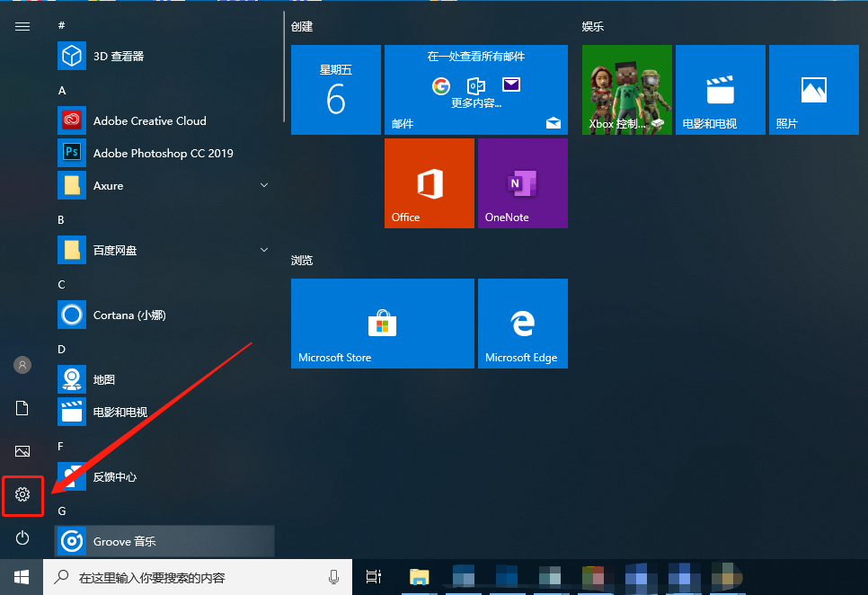The height and width of the screenshot is (595, 868).
Task: Open the 电影和电视 tile in 娱乐 group
Action: click(x=721, y=90)
